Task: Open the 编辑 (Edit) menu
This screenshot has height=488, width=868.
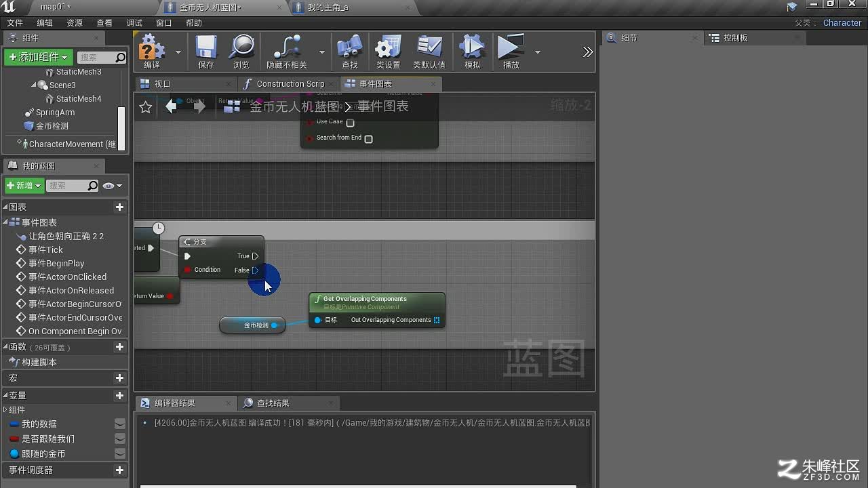Action: (45, 23)
